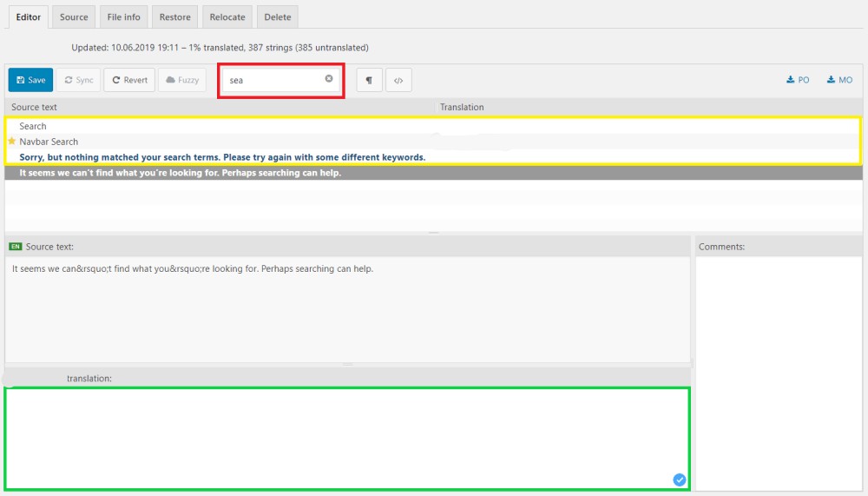Select the Delete tab
This screenshot has height=496, width=868.
pyautogui.click(x=278, y=17)
